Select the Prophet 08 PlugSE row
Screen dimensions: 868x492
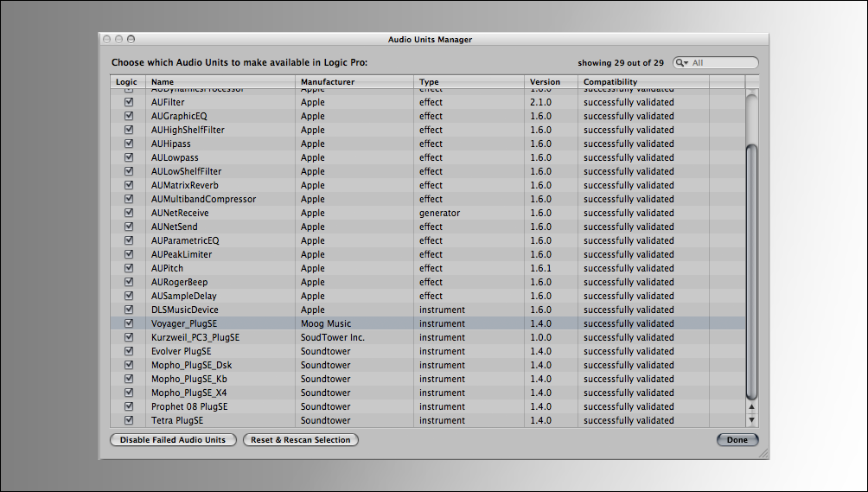(346, 406)
